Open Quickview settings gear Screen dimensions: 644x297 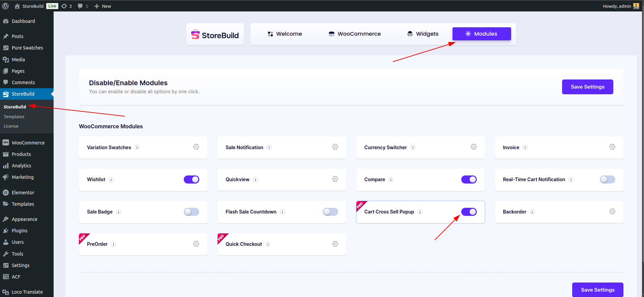click(335, 179)
